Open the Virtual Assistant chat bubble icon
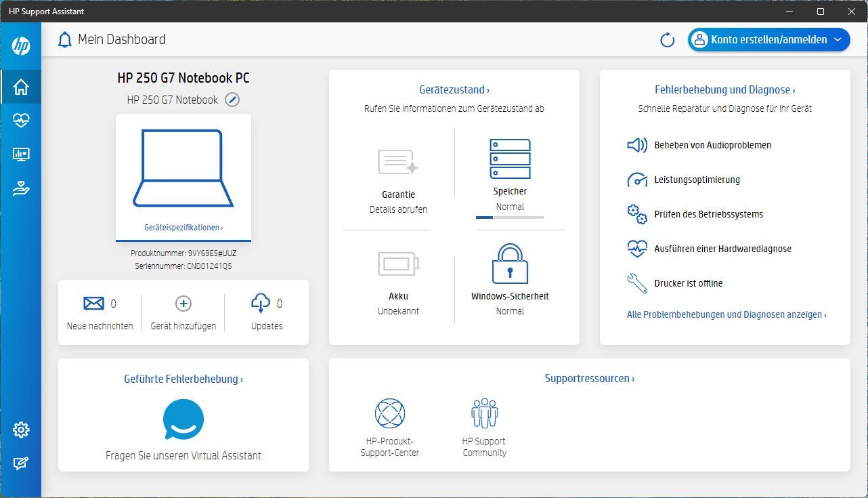This screenshot has width=868, height=498. point(183,419)
